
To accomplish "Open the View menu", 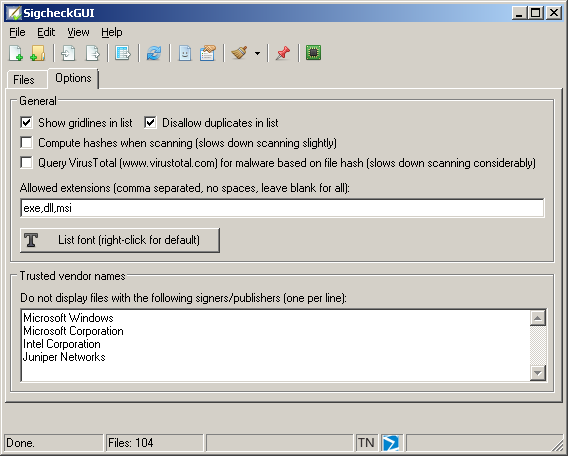I will click(78, 32).
